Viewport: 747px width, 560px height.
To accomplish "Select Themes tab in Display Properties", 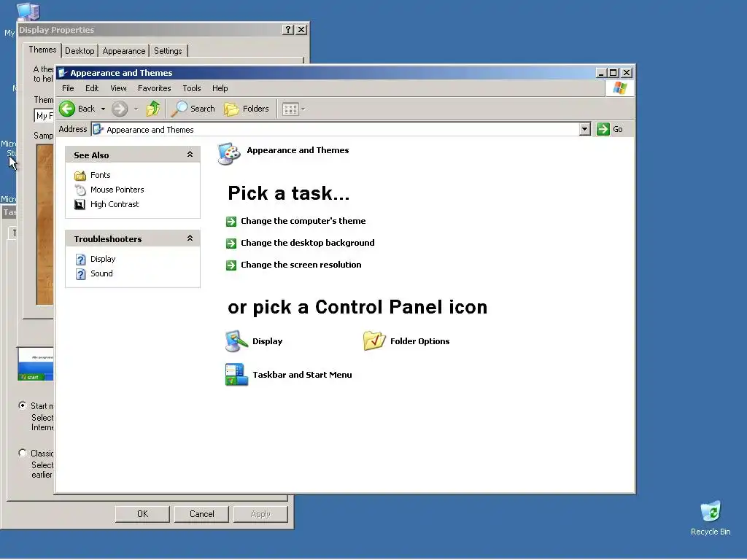I will tap(42, 50).
